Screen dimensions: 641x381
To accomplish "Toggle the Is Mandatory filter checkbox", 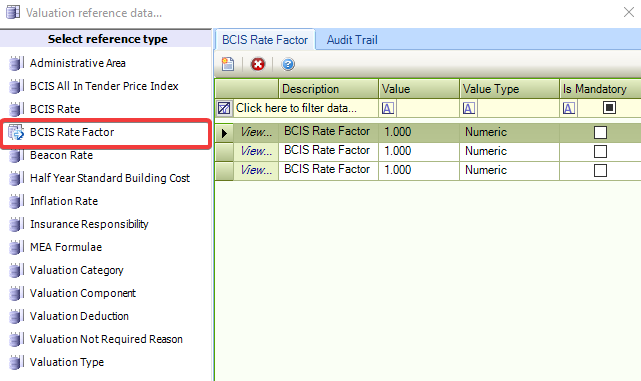I will click(609, 108).
